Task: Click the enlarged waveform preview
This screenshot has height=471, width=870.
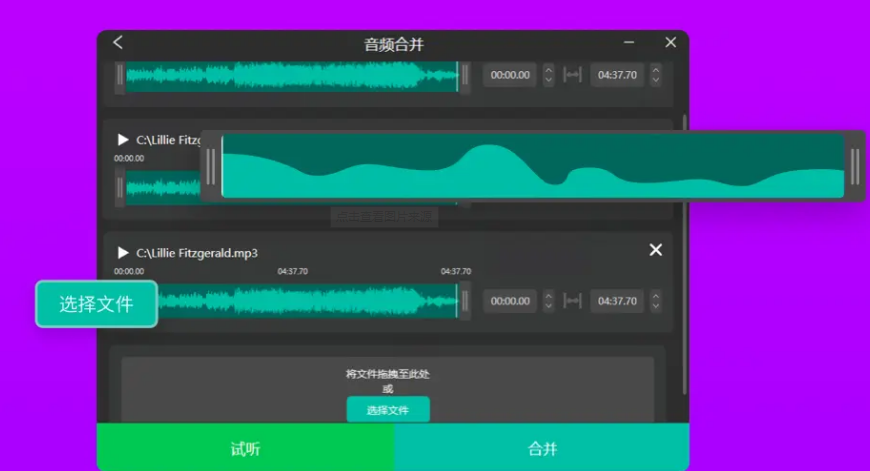Action: [533, 166]
